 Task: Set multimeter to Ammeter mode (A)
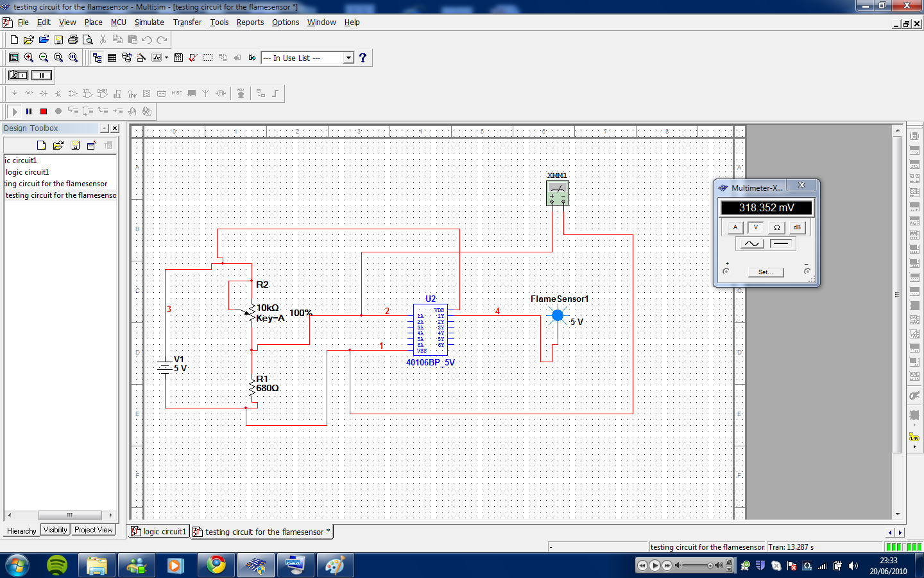click(x=735, y=227)
